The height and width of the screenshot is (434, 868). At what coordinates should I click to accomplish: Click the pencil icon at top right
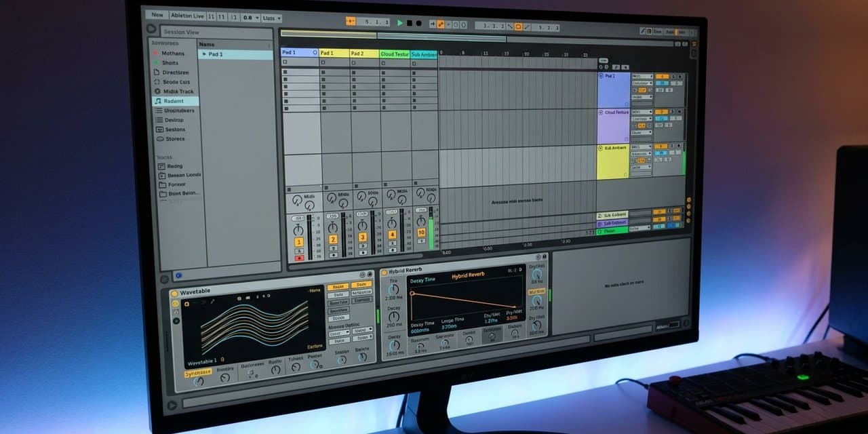(642, 31)
